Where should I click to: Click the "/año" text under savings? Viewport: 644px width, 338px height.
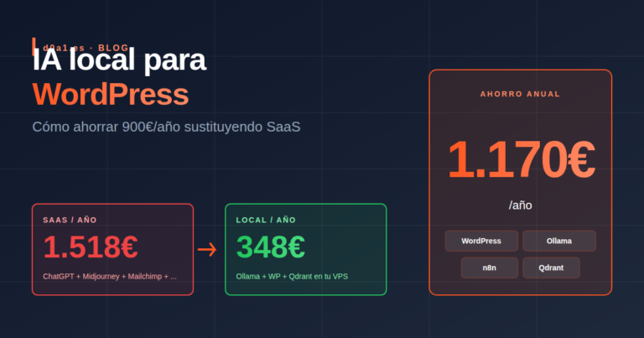(x=521, y=205)
